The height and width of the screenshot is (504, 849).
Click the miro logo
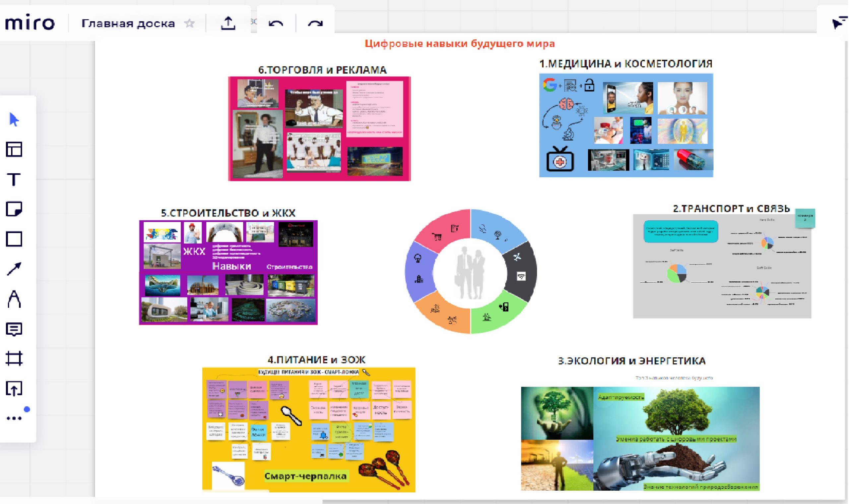(30, 24)
